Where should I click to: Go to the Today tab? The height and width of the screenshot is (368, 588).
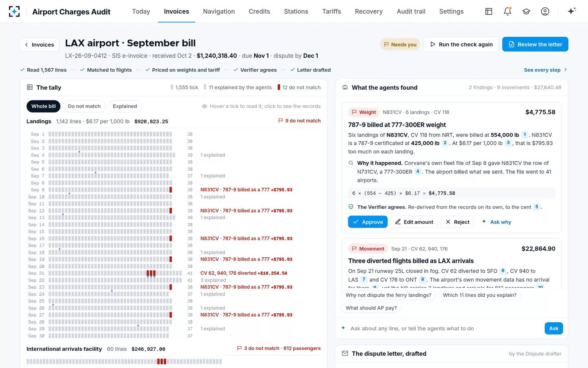(x=141, y=11)
